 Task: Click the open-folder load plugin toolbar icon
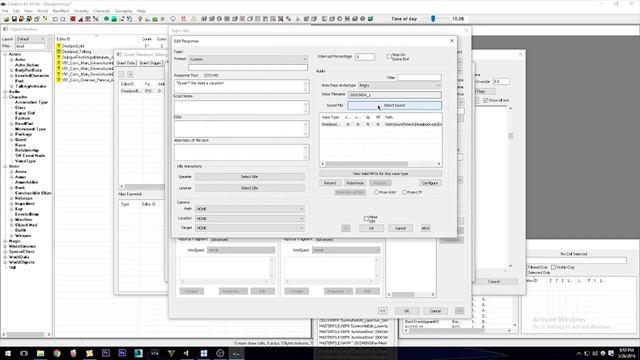tap(7, 19)
